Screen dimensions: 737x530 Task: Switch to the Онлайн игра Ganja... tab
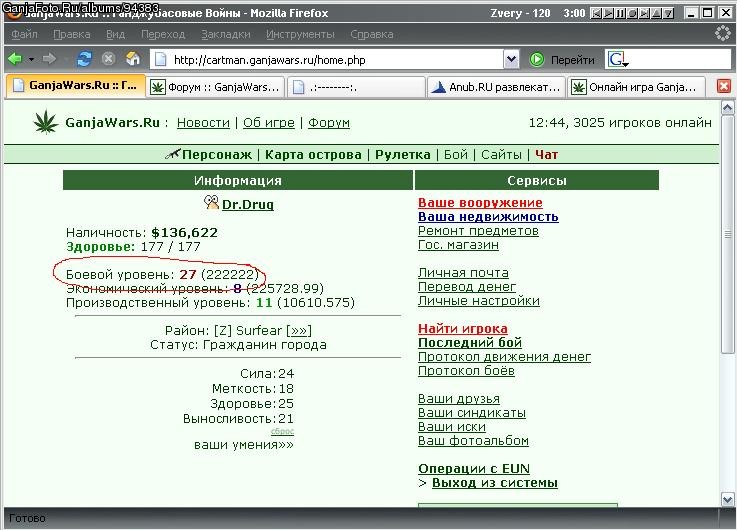637,87
